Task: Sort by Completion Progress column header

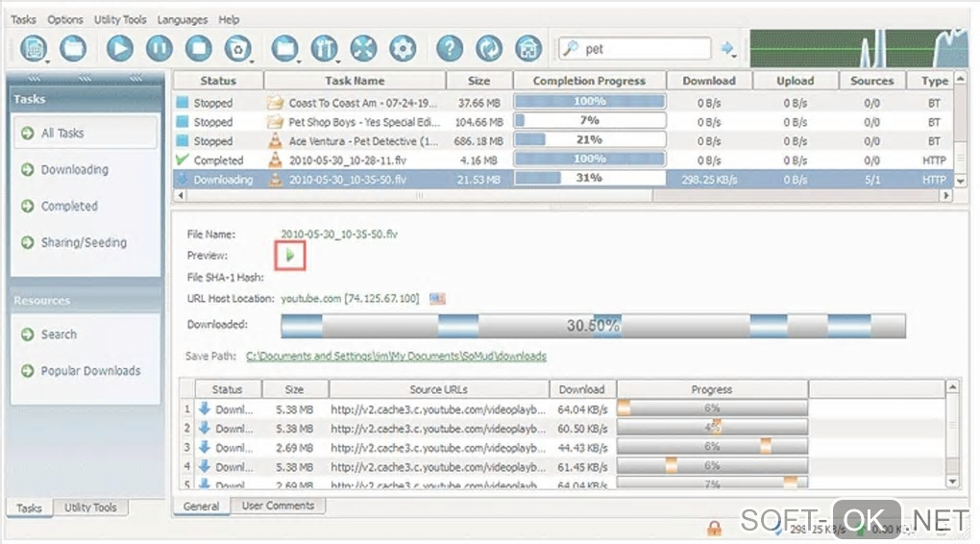Action: click(x=589, y=81)
